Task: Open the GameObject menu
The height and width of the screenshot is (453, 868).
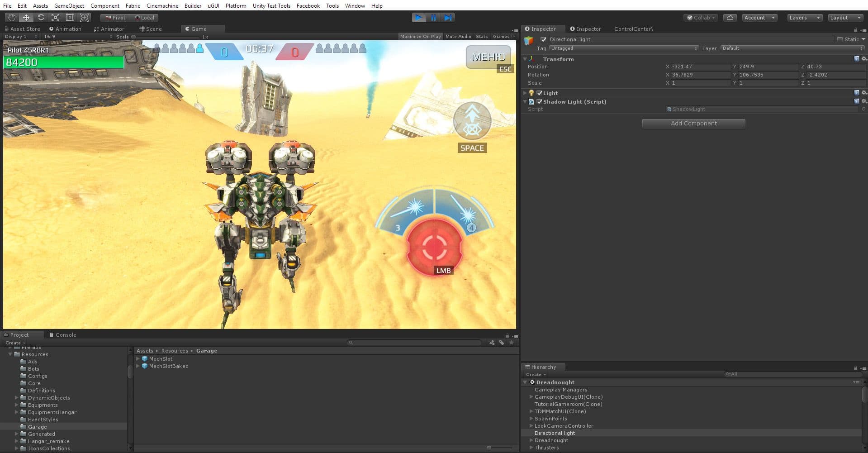Action: click(68, 6)
